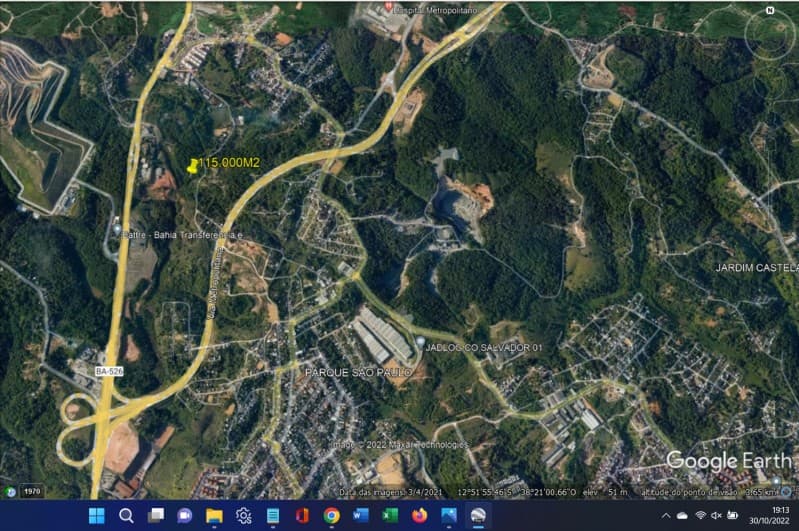This screenshot has height=531, width=799.
Task: Click the active Google Earth taskbar icon
Action: [x=478, y=516]
